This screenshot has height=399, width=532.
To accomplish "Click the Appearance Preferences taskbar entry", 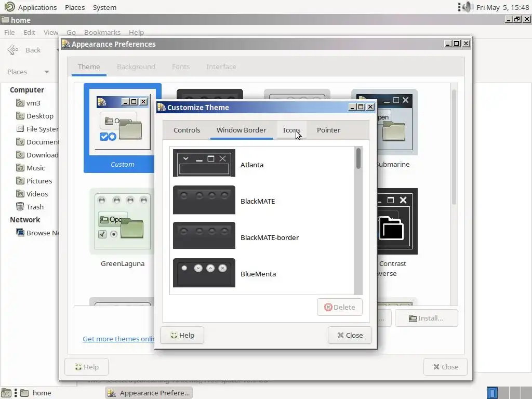I will coord(149,393).
